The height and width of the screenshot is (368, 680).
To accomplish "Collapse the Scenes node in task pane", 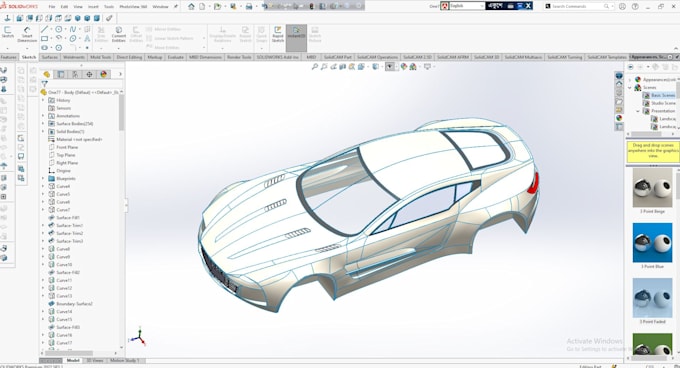I will [x=630, y=88].
